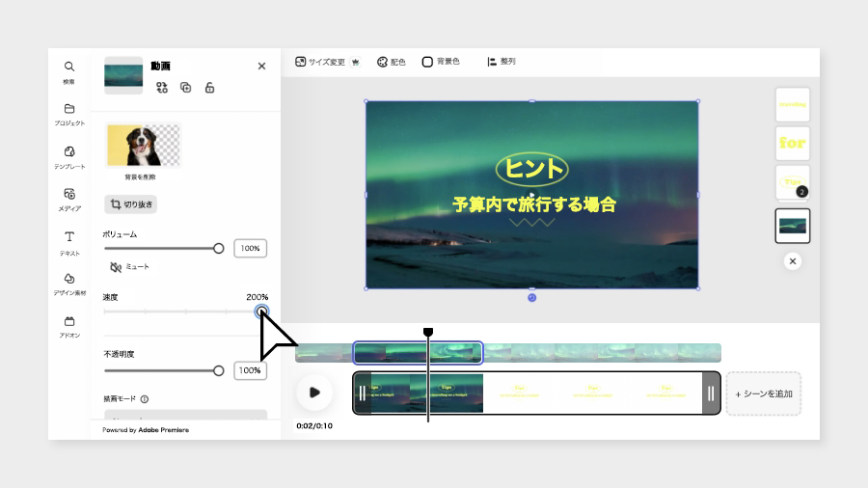
Task: Select the テキスト text tool in sidebar
Action: (x=69, y=243)
